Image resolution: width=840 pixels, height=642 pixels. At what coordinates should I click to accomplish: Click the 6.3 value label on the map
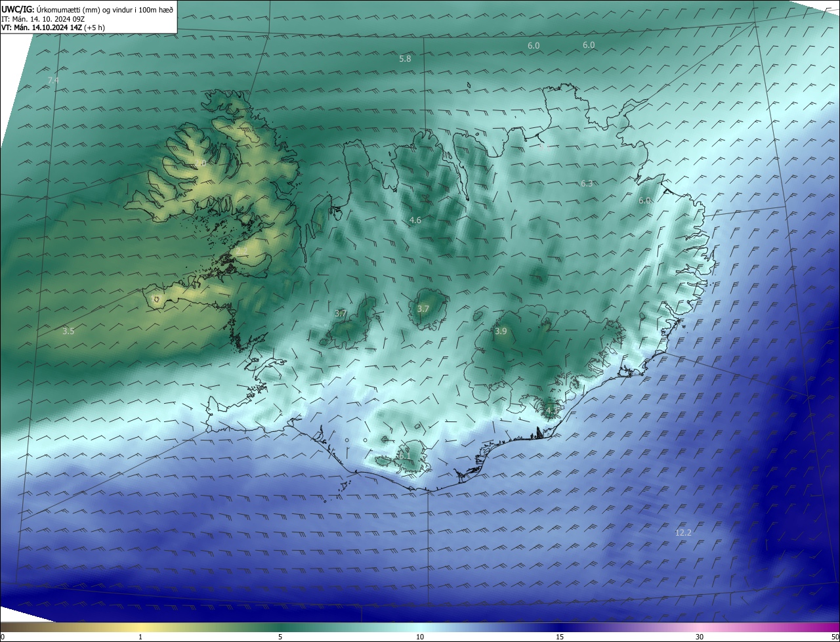587,184
